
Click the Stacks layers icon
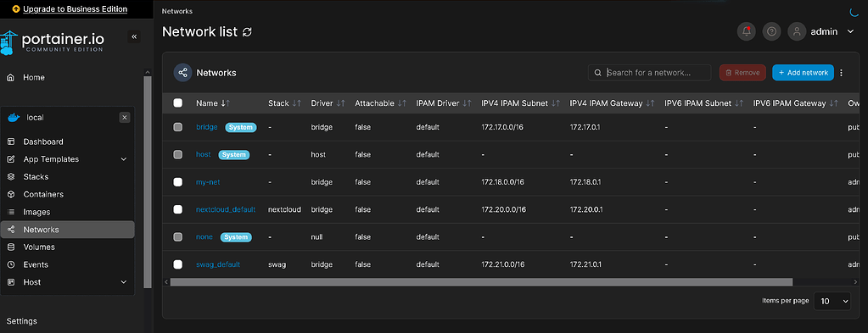tap(10, 177)
